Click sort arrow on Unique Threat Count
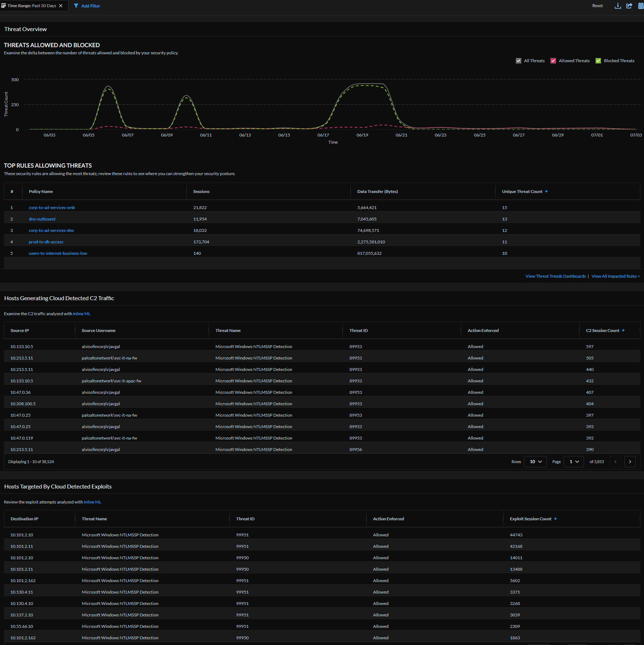 [x=546, y=192]
